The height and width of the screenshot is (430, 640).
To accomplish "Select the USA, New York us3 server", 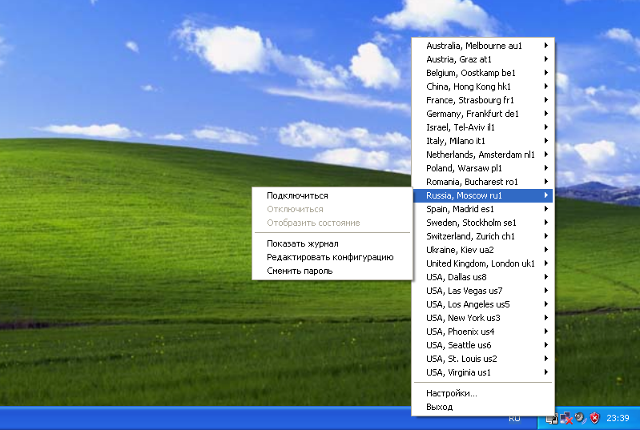I will tap(483, 318).
